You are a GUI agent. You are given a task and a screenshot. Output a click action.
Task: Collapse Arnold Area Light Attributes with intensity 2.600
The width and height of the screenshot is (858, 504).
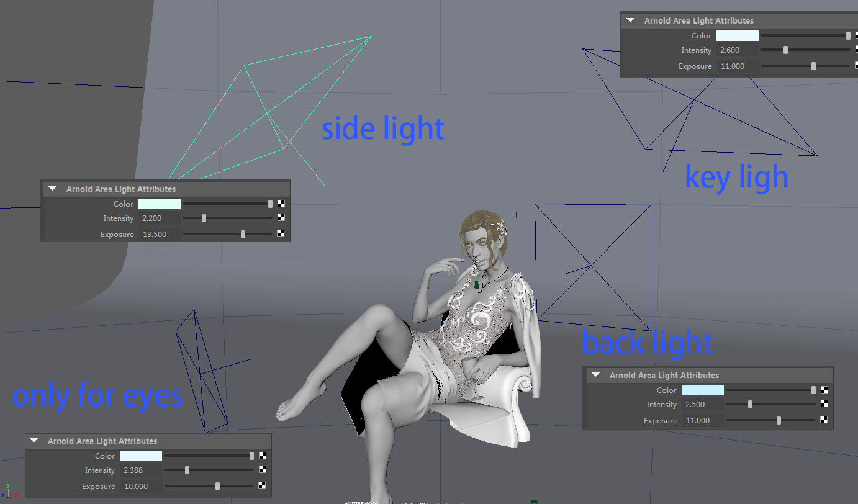[x=631, y=20]
